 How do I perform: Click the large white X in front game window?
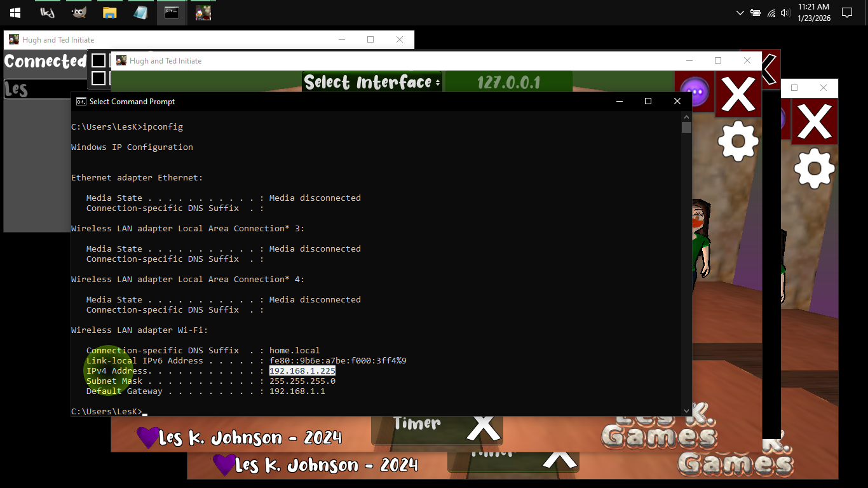pyautogui.click(x=738, y=95)
